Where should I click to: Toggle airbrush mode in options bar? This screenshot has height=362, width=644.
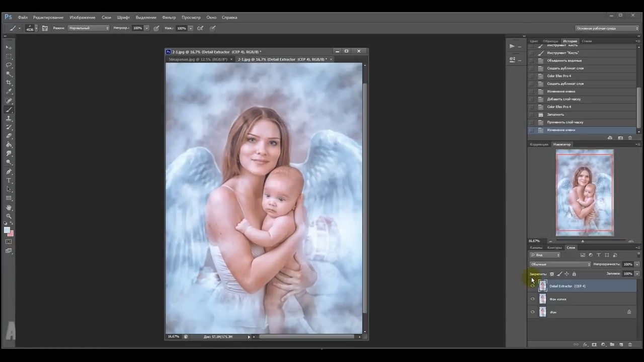tap(200, 28)
